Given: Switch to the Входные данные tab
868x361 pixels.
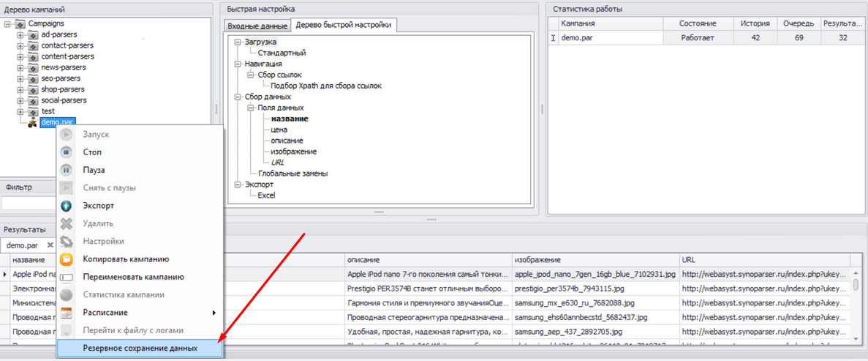Looking at the screenshot, I should (x=257, y=26).
